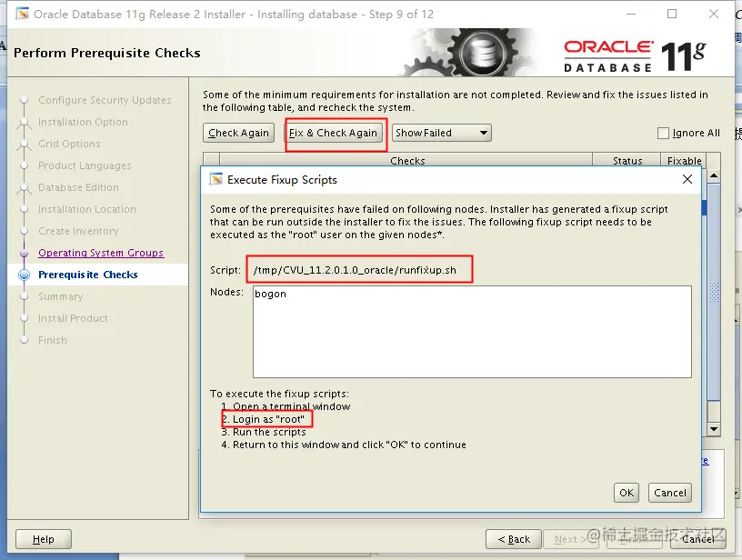Click Installation Location step
Screen dimensions: 742x560
pos(87,209)
